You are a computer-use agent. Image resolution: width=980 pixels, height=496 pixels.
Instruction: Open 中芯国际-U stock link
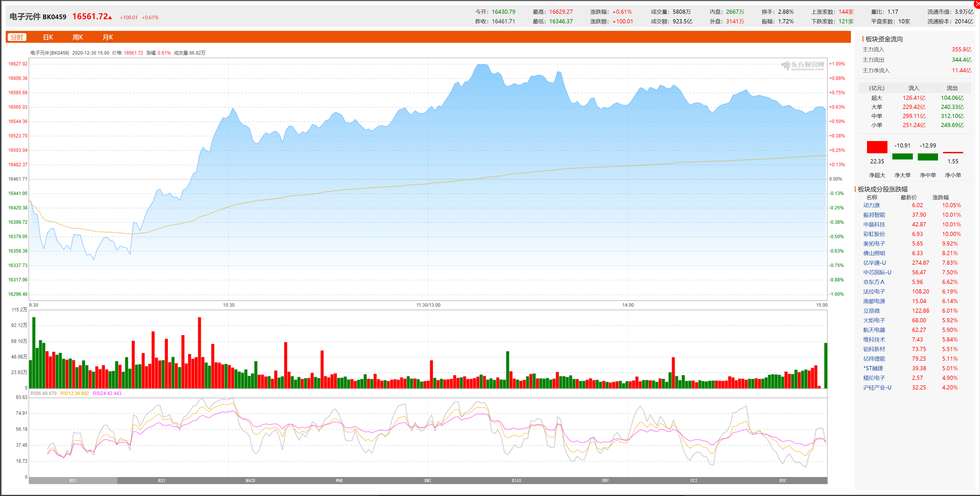pyautogui.click(x=877, y=272)
